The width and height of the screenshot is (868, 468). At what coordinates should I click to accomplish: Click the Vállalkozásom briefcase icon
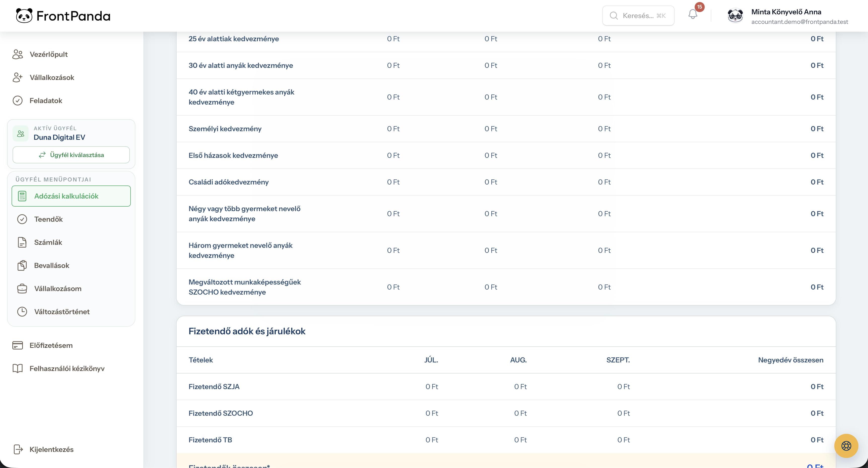[x=22, y=289]
